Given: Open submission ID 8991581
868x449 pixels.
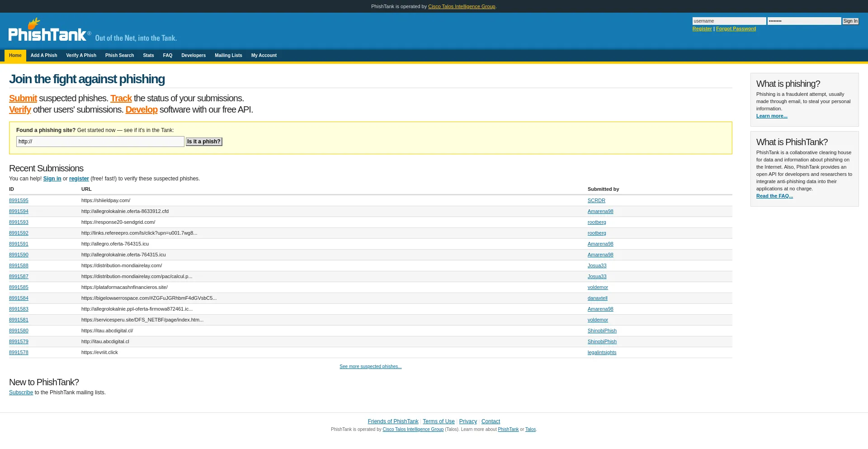Looking at the screenshot, I should [x=19, y=320].
